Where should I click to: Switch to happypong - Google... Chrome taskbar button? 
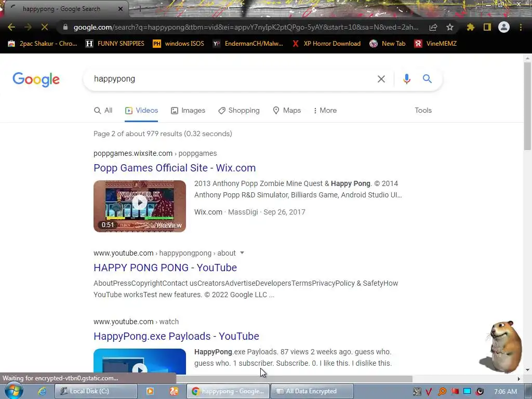[228, 391]
